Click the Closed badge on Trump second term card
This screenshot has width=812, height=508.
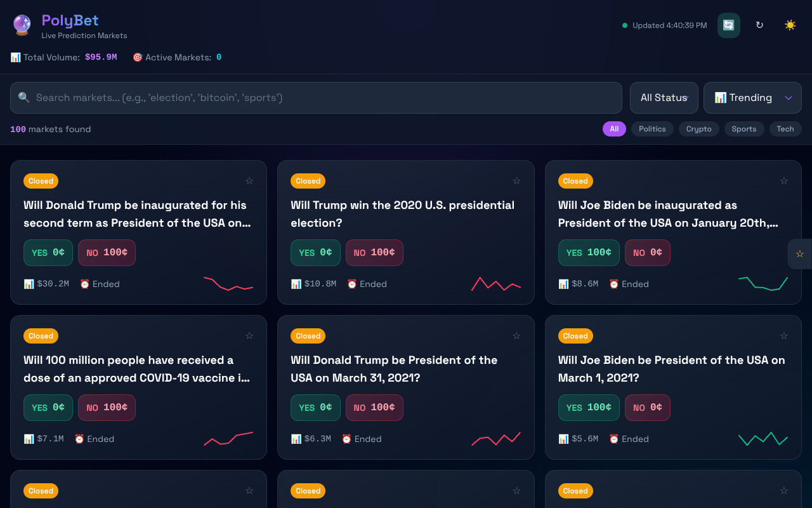pos(41,181)
